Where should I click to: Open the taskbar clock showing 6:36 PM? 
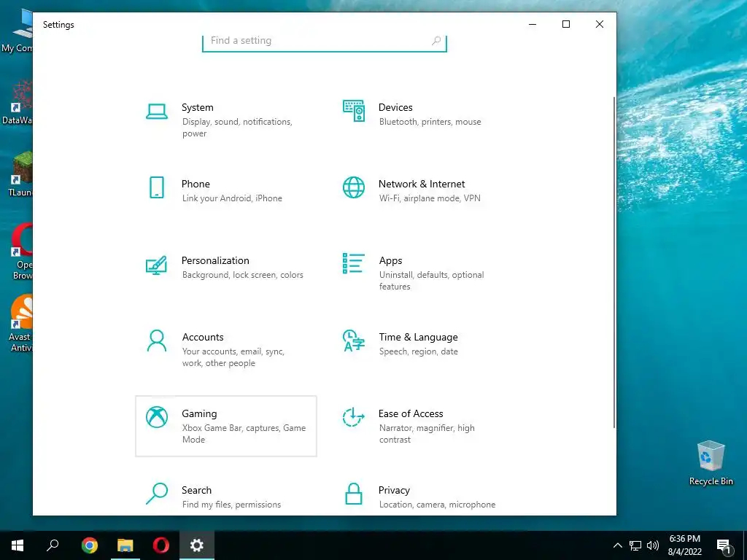[x=684, y=545]
